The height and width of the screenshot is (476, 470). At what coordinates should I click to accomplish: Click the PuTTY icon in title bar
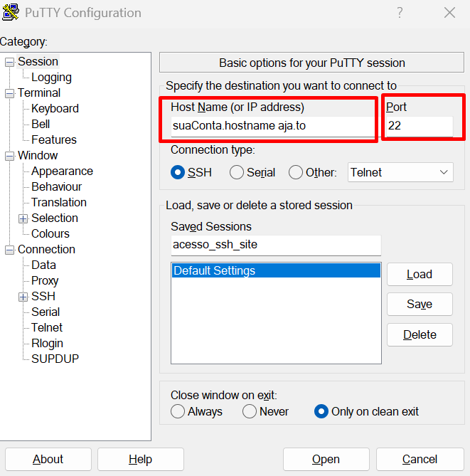[x=12, y=13]
